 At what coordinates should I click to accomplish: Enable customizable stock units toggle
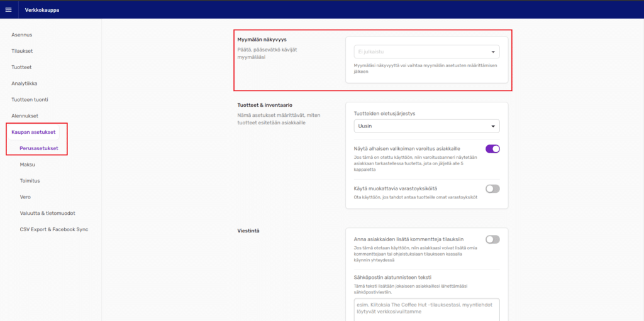pyautogui.click(x=492, y=188)
